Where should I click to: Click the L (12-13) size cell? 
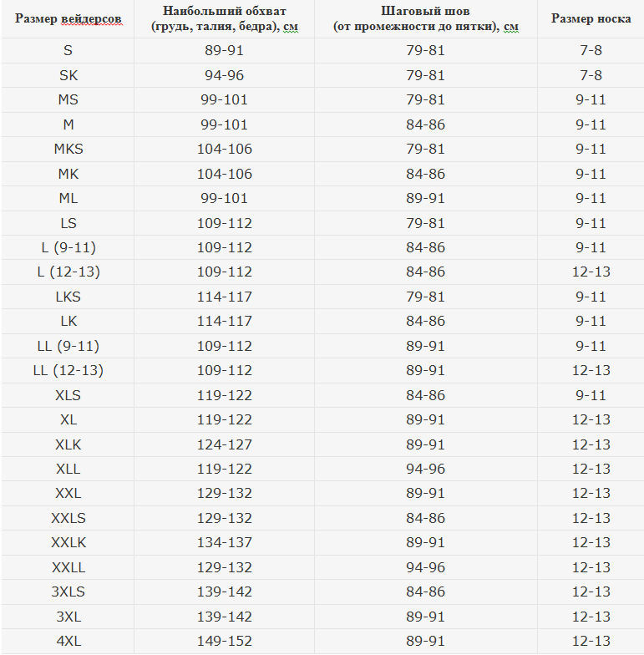point(68,272)
